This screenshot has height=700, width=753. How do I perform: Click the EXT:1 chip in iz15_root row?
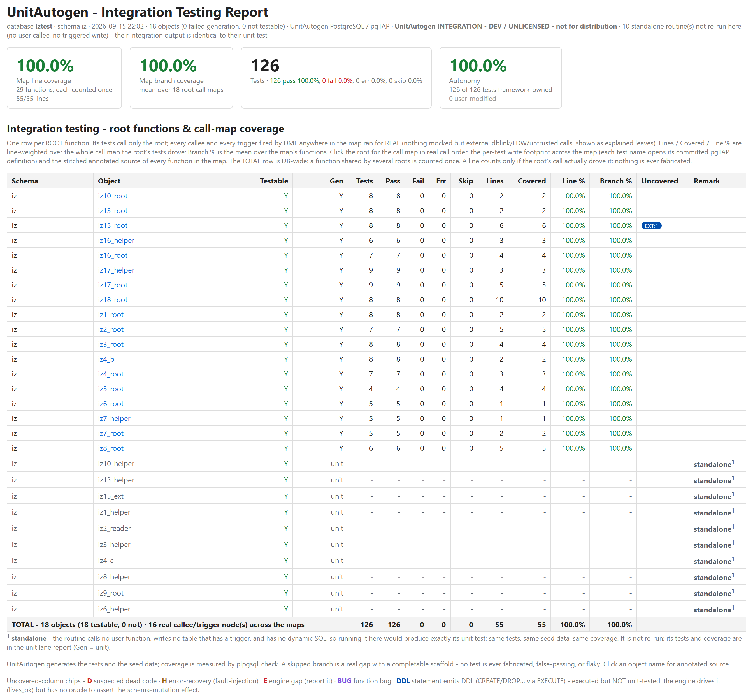coord(651,226)
